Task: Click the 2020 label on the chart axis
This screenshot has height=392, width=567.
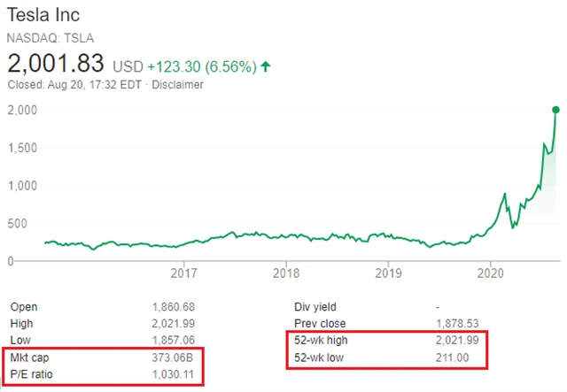Action: click(490, 275)
